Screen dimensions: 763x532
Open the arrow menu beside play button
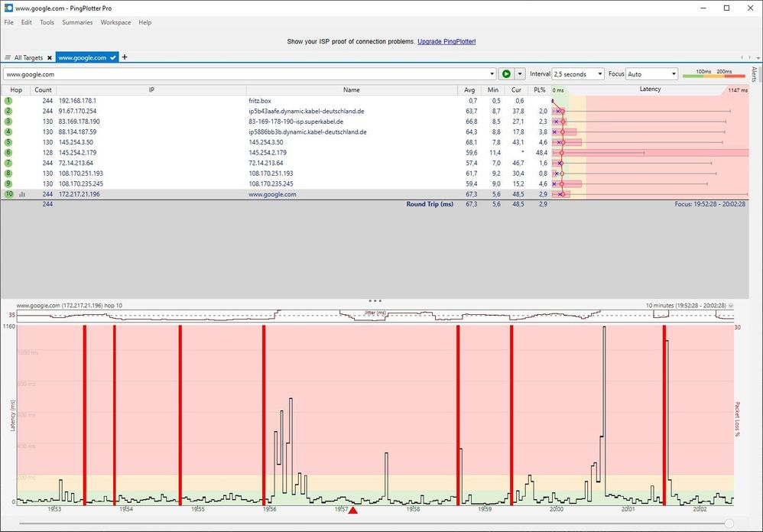(520, 74)
